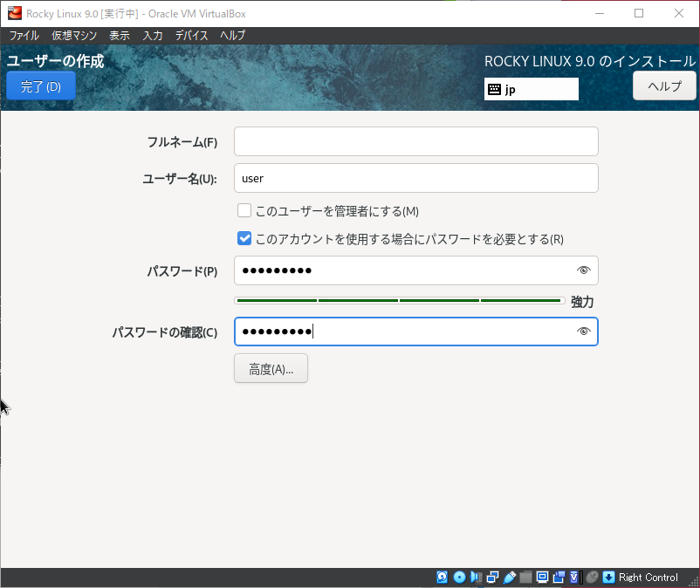Click the optical disc icon in status bar
700x588 pixels.
pyautogui.click(x=459, y=577)
